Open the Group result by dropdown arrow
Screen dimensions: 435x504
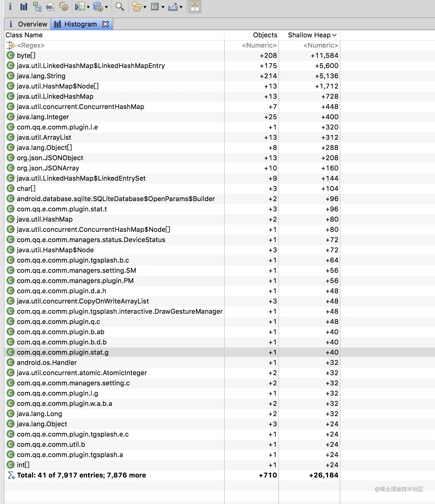145,7
